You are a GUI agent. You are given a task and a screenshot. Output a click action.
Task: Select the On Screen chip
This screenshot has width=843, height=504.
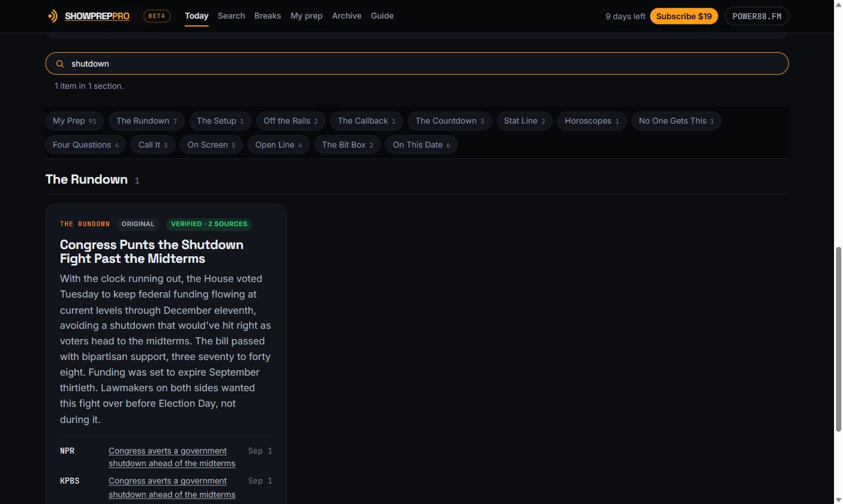211,145
